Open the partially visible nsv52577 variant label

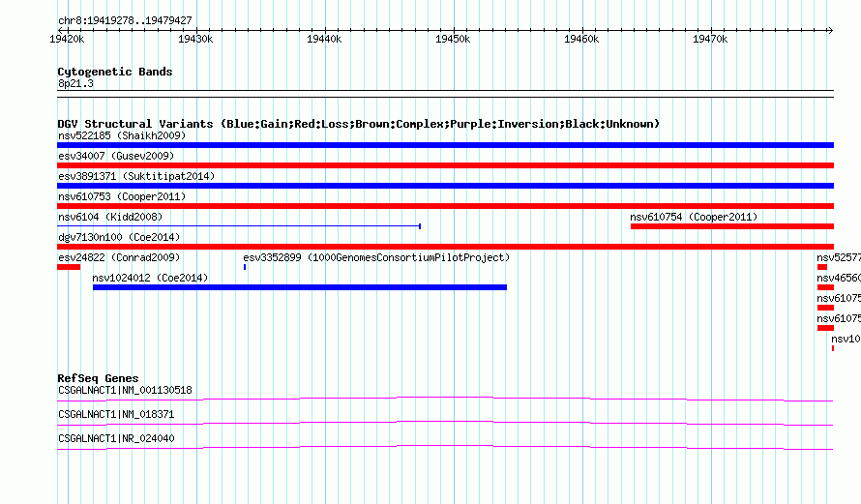[x=839, y=257]
